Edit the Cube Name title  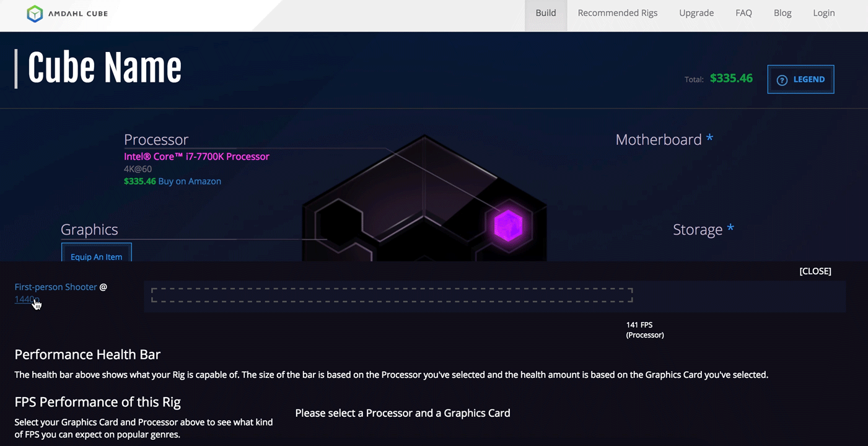(x=105, y=68)
